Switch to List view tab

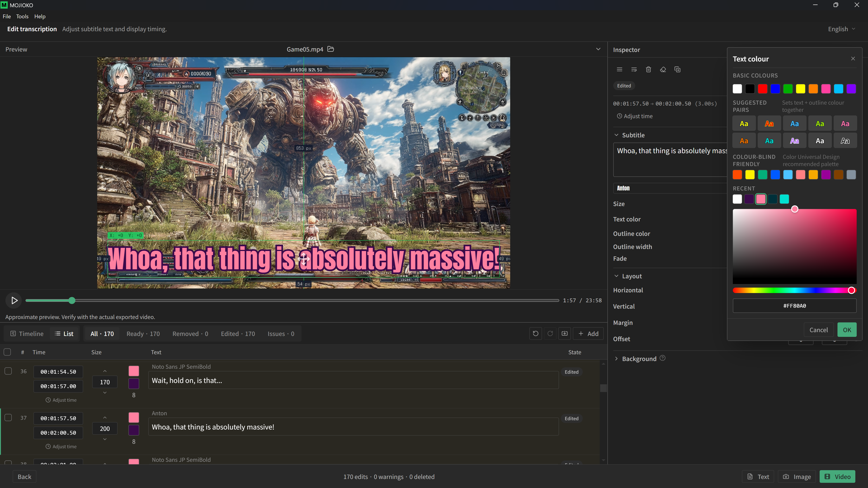64,333
